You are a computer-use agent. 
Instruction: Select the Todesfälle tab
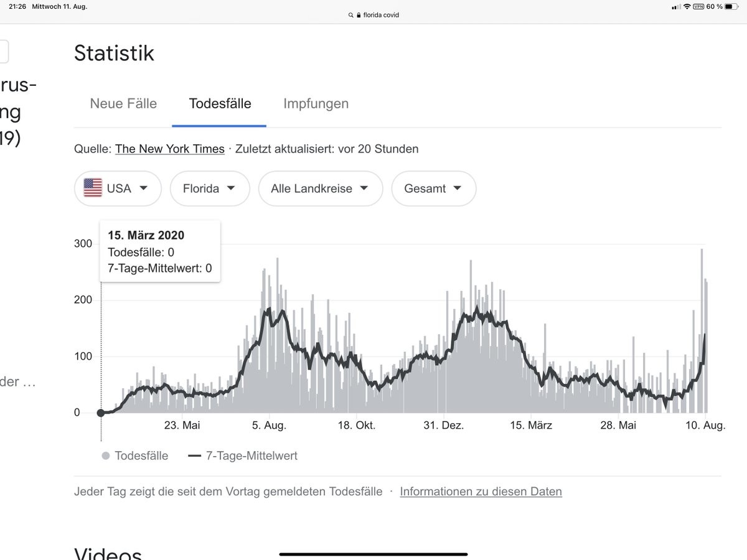tap(220, 104)
